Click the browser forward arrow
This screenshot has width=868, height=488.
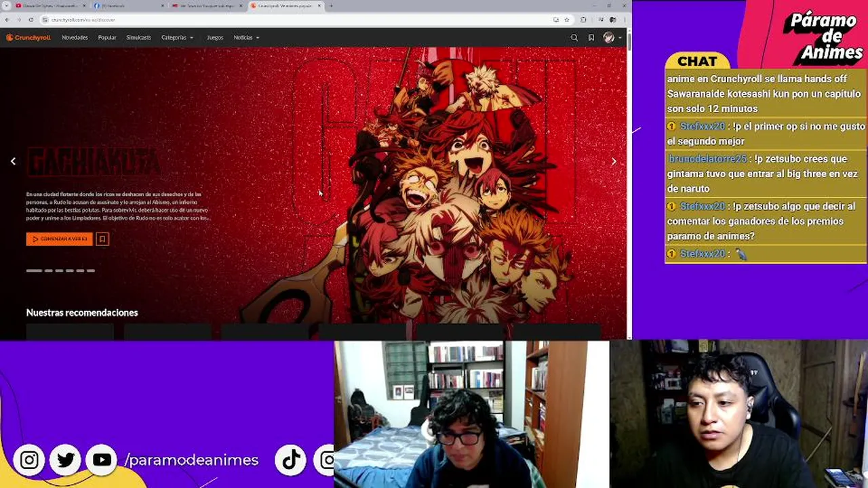(19, 20)
